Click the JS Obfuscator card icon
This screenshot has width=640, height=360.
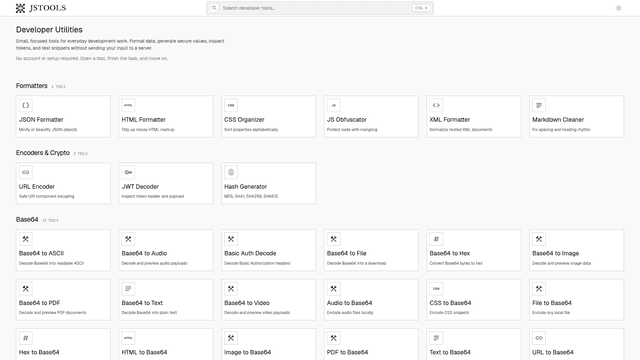point(333,105)
